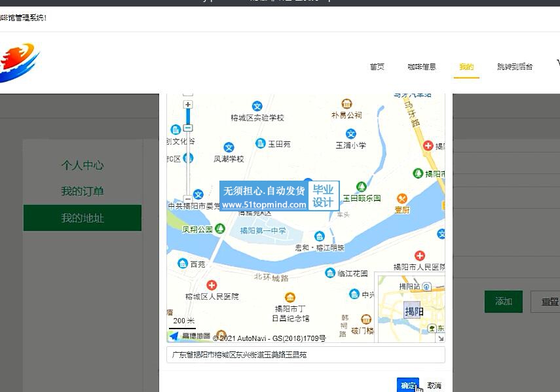
Task: Click the 揭阳市丁日昌纪念馆 museum marker icon
Action: [x=290, y=297]
